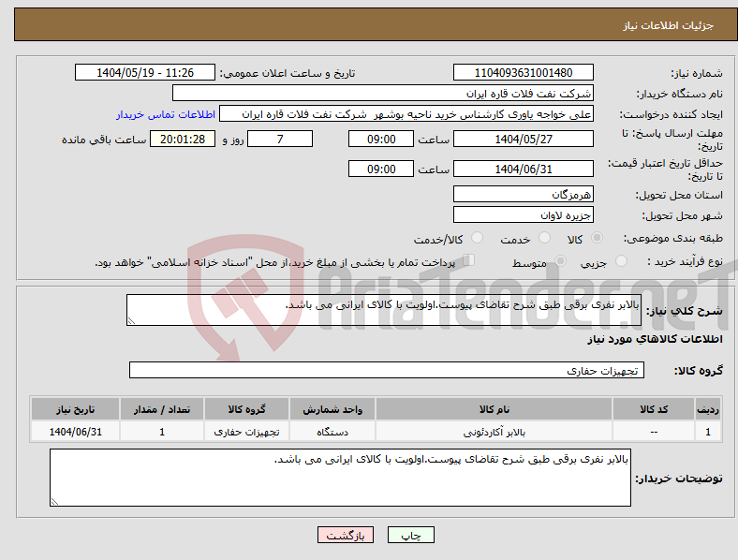
Task: Select the خدمت radio button
Action: coord(544,238)
